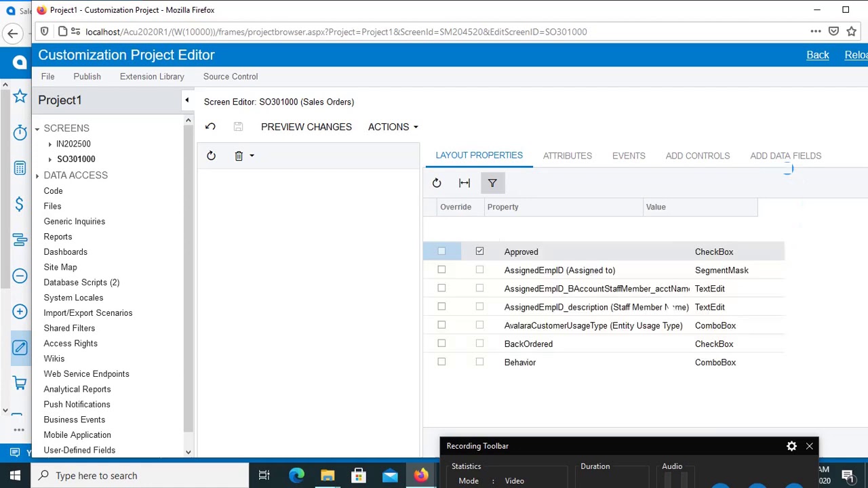868x488 pixels.
Task: Open Recording Toolbar settings gear
Action: coord(791,446)
